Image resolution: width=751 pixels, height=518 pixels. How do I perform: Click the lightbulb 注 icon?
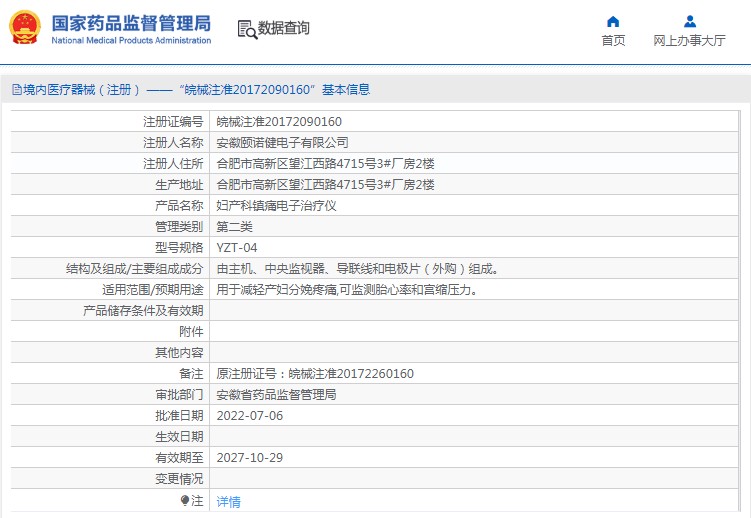(x=185, y=500)
